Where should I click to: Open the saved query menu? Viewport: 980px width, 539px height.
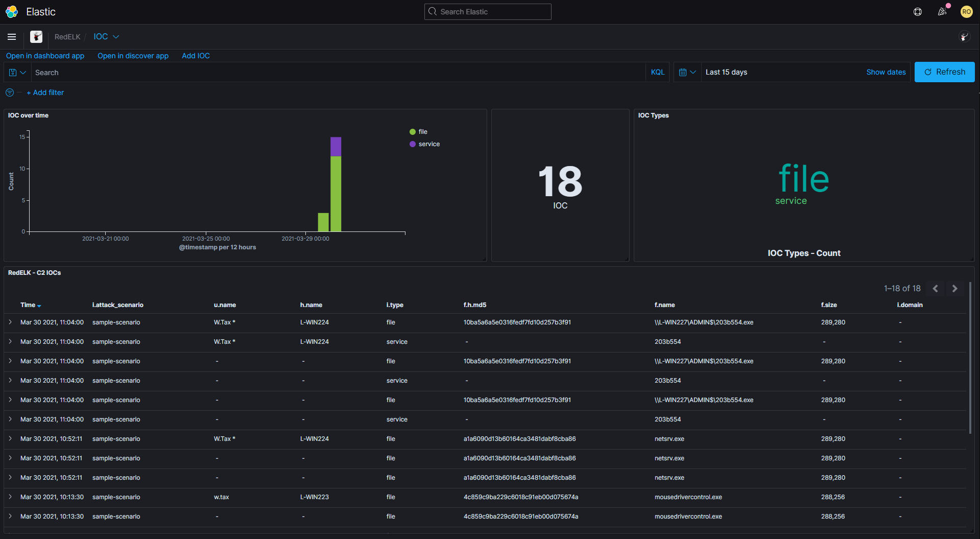17,73
